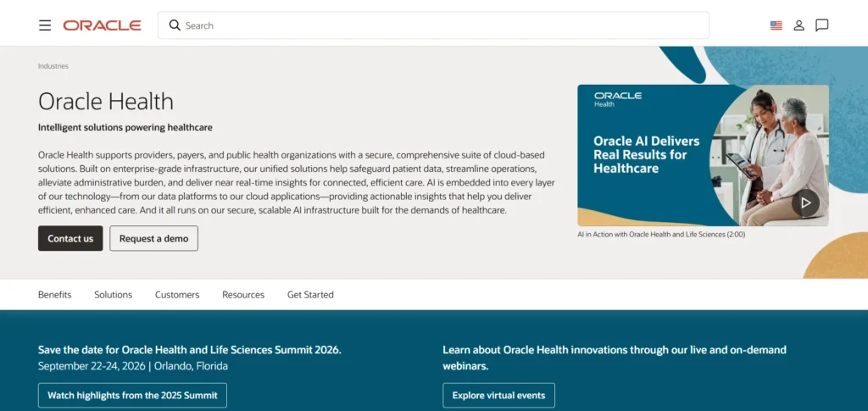Screen dimensions: 868x411
Task: Click the Oracle logo
Action: 102,25
